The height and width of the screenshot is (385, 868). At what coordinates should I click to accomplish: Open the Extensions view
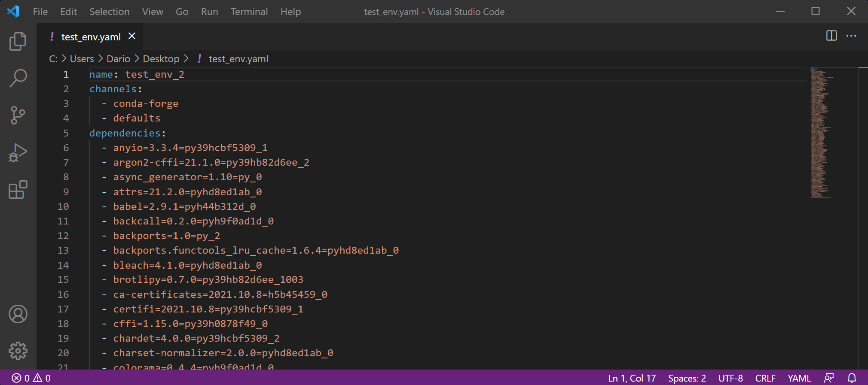tap(18, 190)
